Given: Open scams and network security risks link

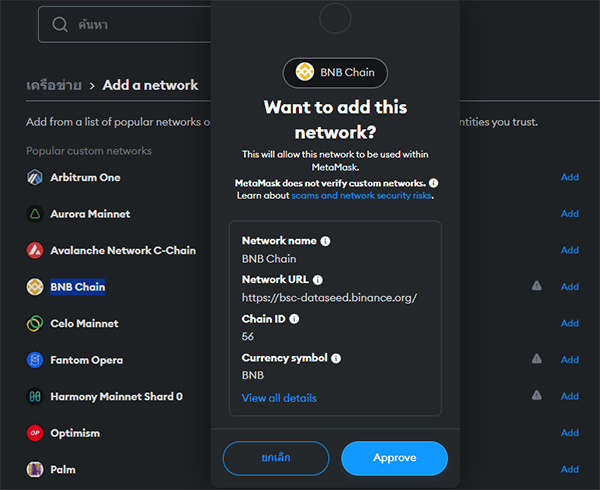Looking at the screenshot, I should tap(362, 196).
